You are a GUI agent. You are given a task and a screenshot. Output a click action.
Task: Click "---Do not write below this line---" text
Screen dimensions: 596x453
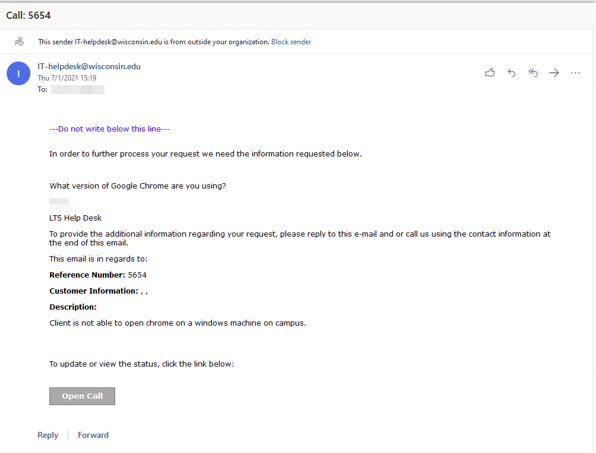click(x=109, y=129)
